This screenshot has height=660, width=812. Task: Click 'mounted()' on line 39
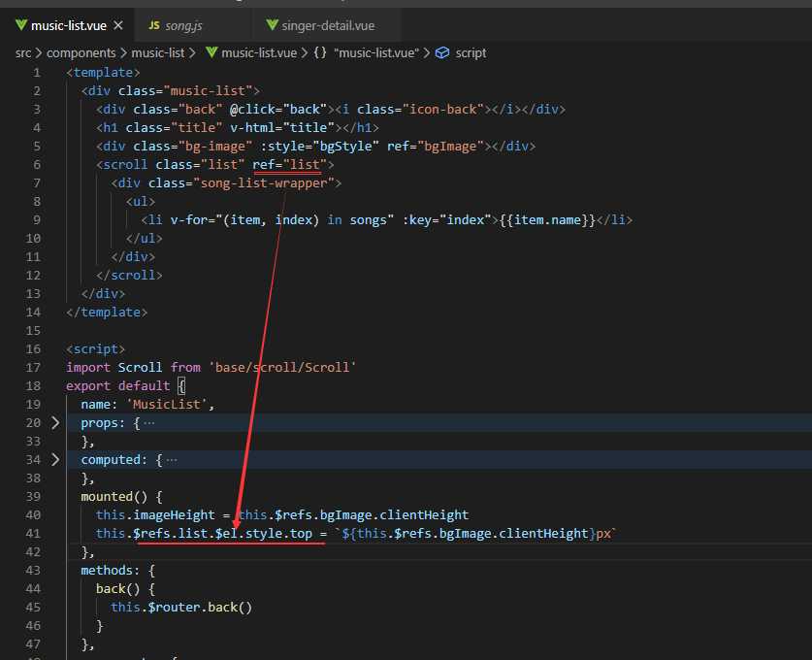coord(114,496)
